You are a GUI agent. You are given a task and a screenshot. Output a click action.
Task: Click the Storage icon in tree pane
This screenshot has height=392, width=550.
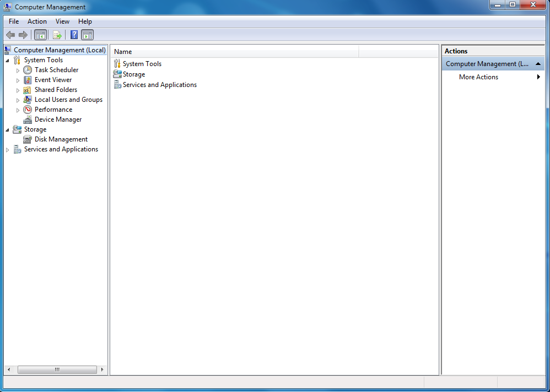tap(17, 129)
